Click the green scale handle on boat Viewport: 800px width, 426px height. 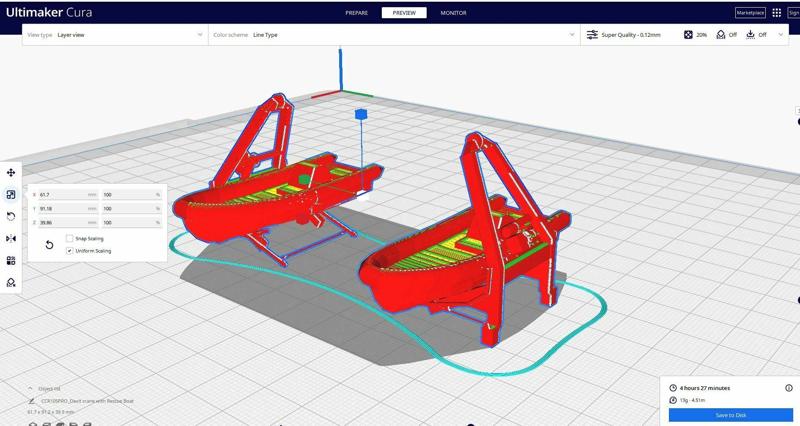(305, 179)
